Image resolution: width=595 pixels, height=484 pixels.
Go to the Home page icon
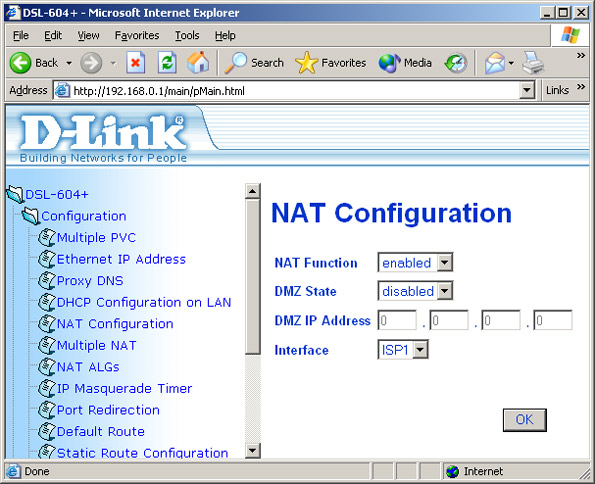click(x=198, y=63)
